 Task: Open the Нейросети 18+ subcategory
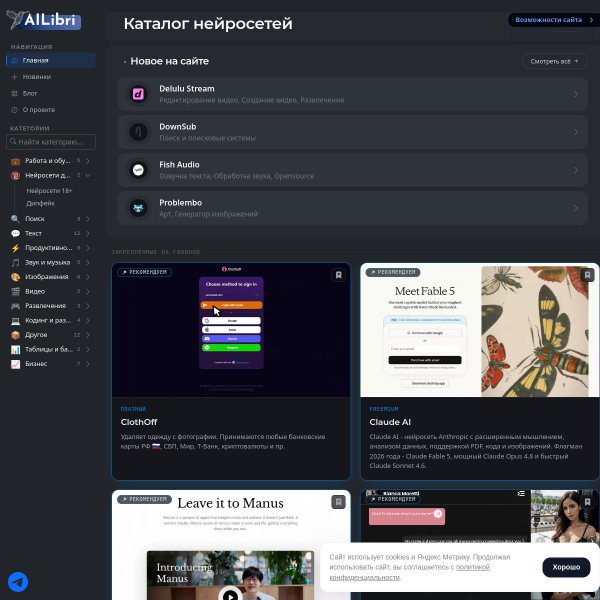[49, 191]
